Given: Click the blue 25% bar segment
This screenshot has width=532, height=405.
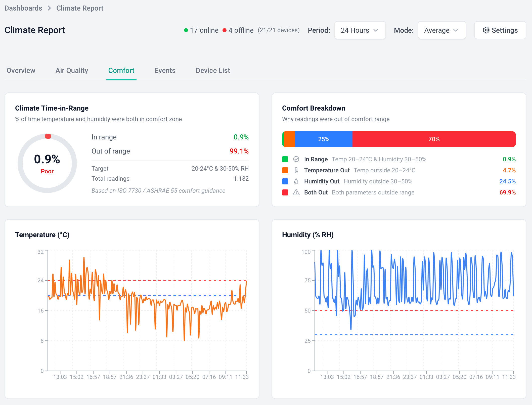Looking at the screenshot, I should 324,139.
